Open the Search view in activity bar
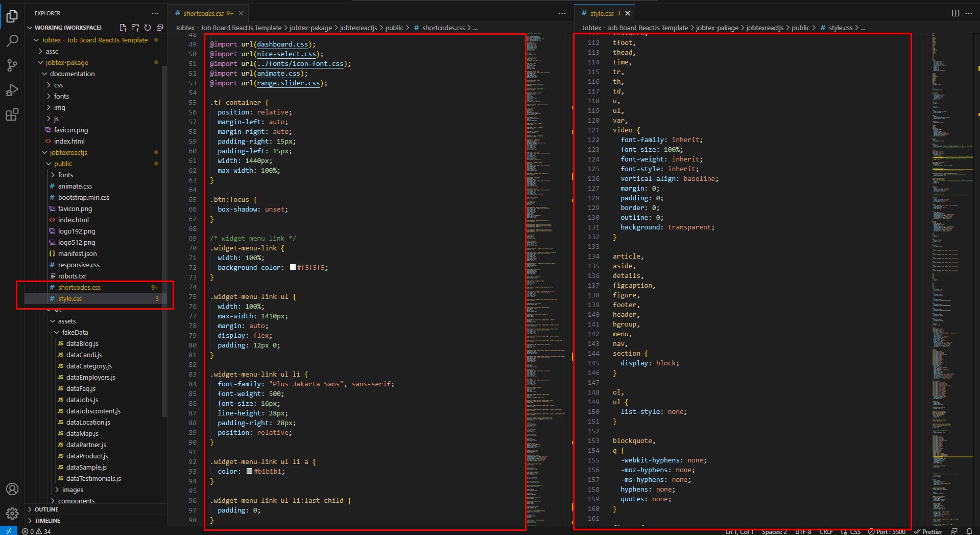The width and height of the screenshot is (980, 535). point(12,41)
